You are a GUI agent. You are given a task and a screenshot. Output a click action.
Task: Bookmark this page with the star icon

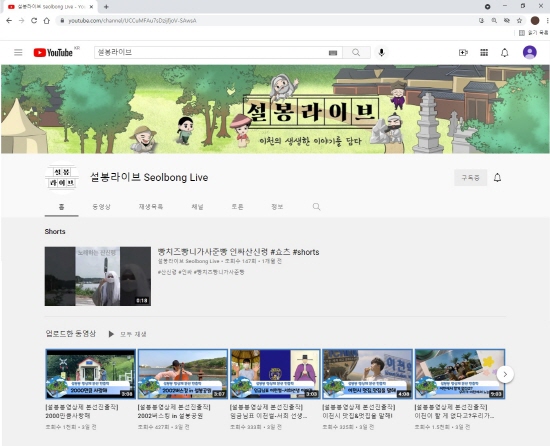(519, 21)
